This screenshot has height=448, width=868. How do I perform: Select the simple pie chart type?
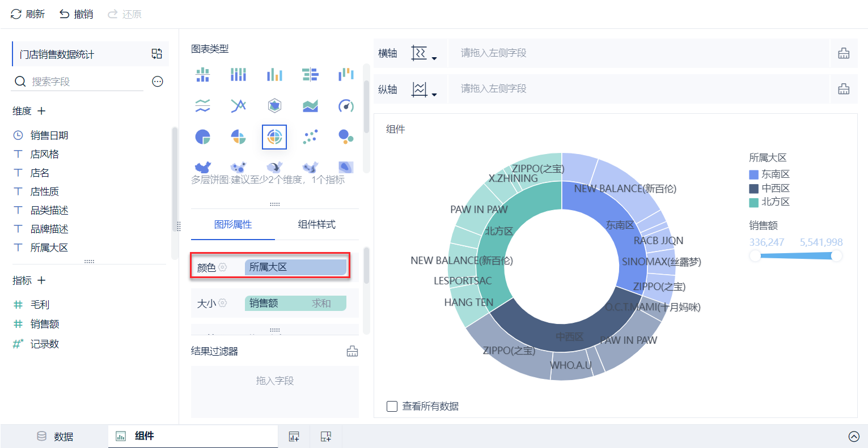click(x=203, y=136)
